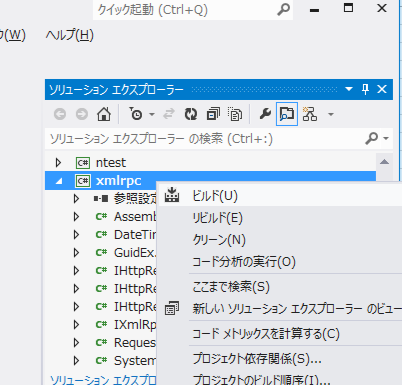Open the ヘルプ(H) menu
This screenshot has width=402, height=385.
pyautogui.click(x=70, y=35)
